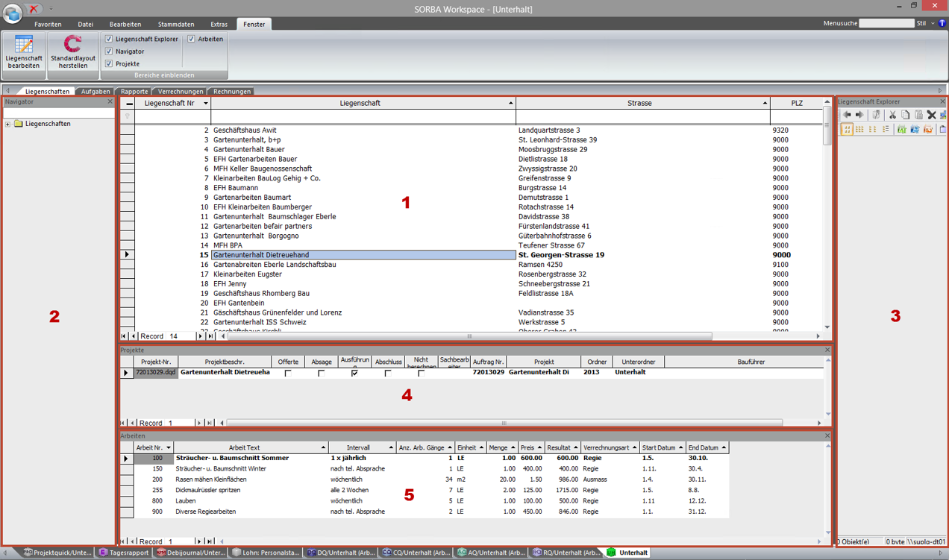
Task: Open the Datei menu
Action: coord(86,25)
